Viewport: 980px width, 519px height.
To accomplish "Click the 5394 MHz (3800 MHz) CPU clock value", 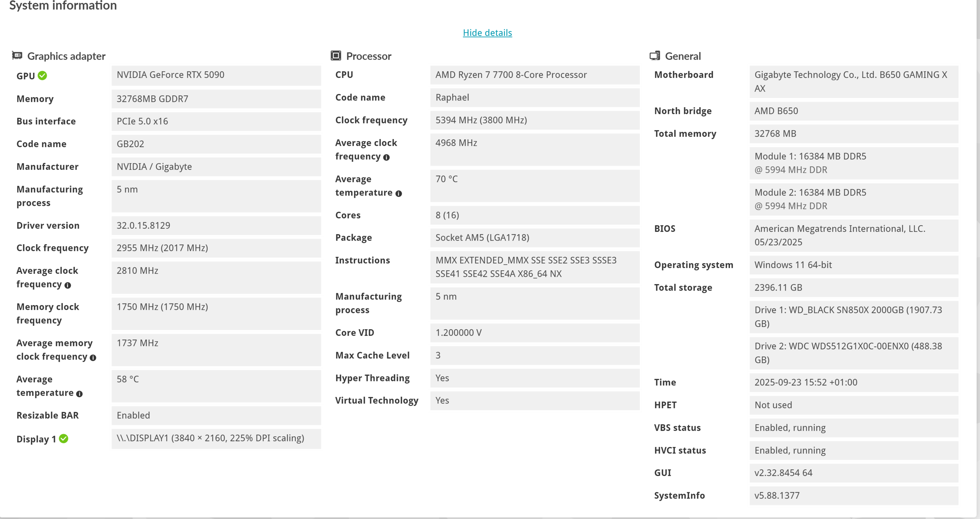I will coord(535,120).
